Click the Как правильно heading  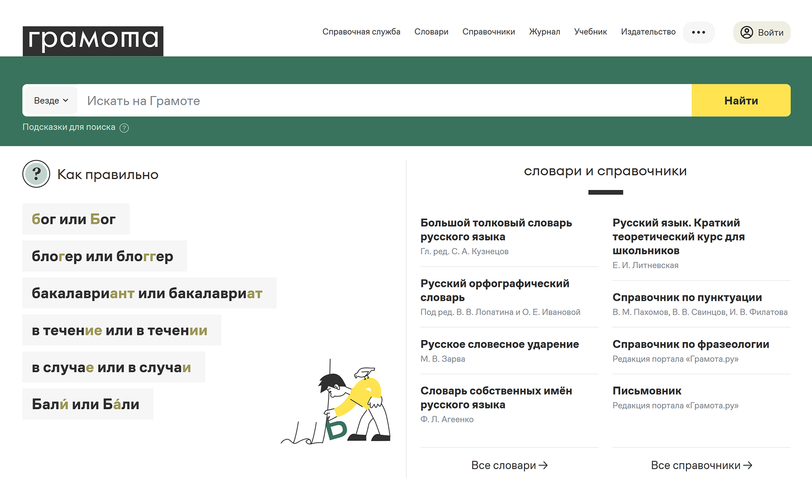(108, 175)
